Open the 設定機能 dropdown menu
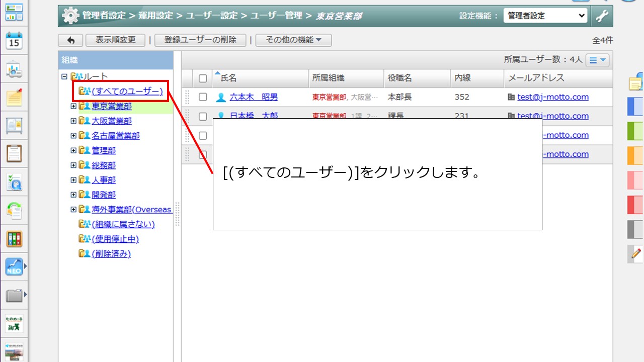The height and width of the screenshot is (362, 644). coord(545,15)
